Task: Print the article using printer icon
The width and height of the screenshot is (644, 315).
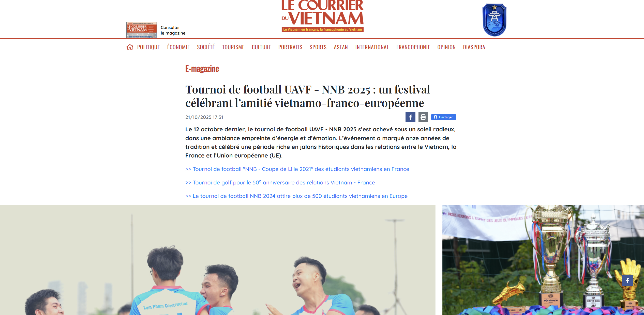Action: pyautogui.click(x=423, y=117)
